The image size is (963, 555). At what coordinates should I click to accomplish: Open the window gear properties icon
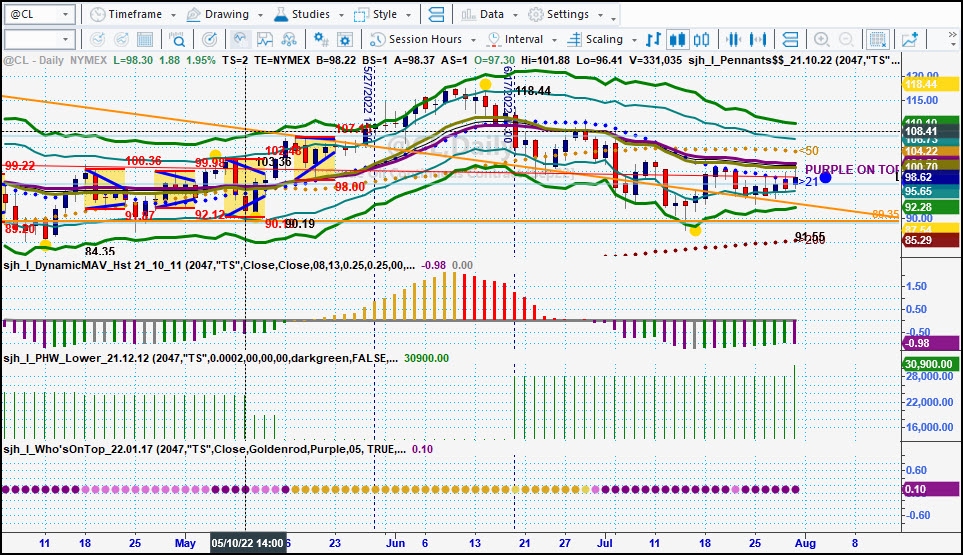(345, 39)
